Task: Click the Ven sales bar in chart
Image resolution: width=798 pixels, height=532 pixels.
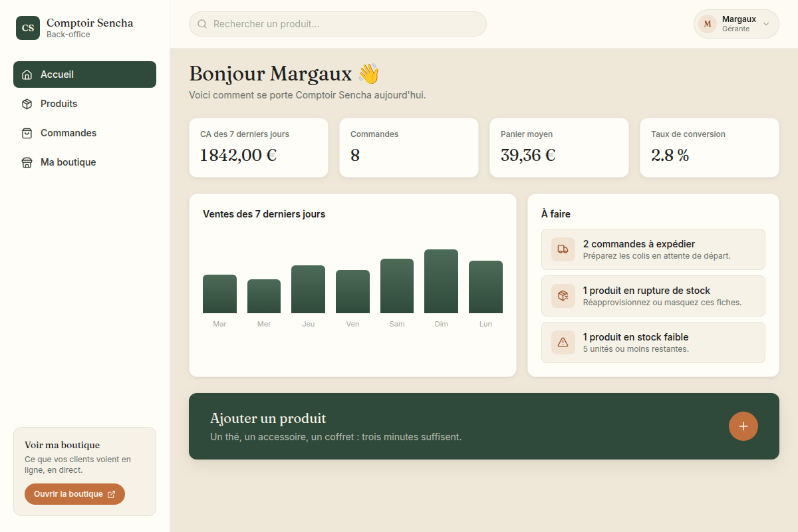Action: click(x=352, y=292)
